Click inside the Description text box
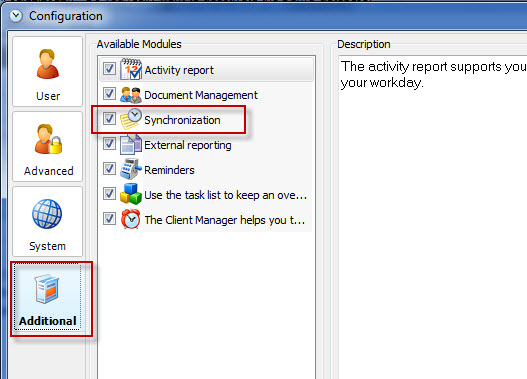The width and height of the screenshot is (527, 379). tap(433, 217)
